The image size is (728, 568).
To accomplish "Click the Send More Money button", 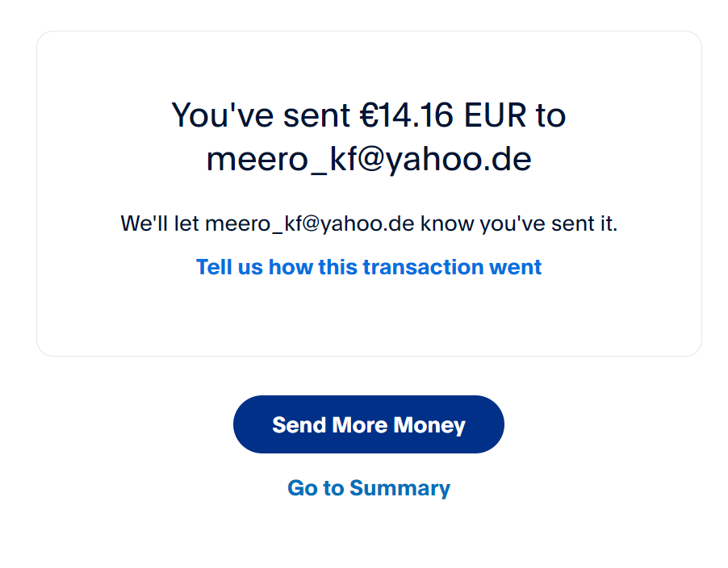I will tap(369, 424).
